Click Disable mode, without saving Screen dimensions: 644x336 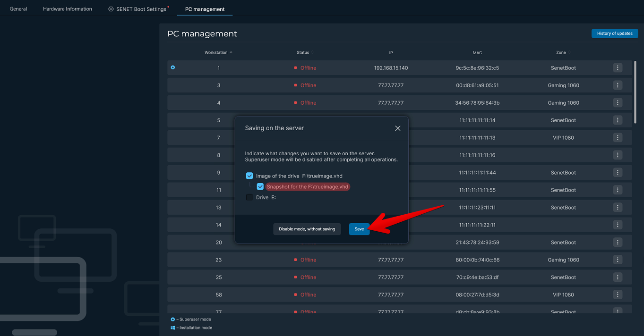pyautogui.click(x=307, y=229)
